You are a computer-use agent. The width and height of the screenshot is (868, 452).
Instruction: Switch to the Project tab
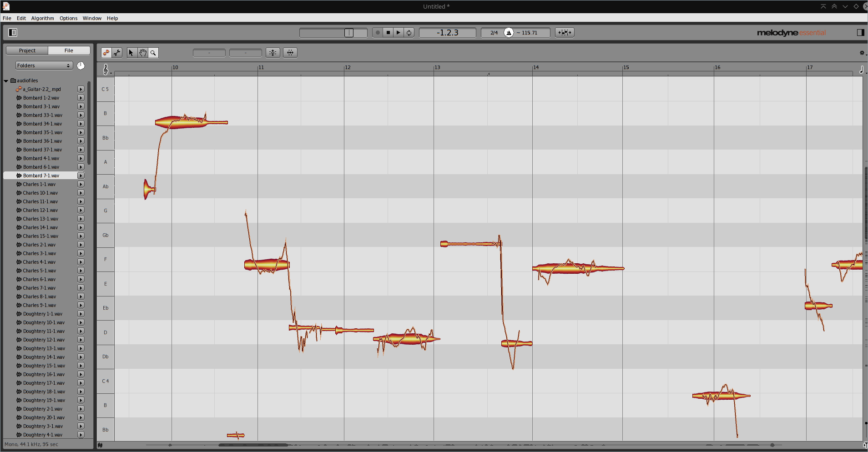pyautogui.click(x=26, y=50)
